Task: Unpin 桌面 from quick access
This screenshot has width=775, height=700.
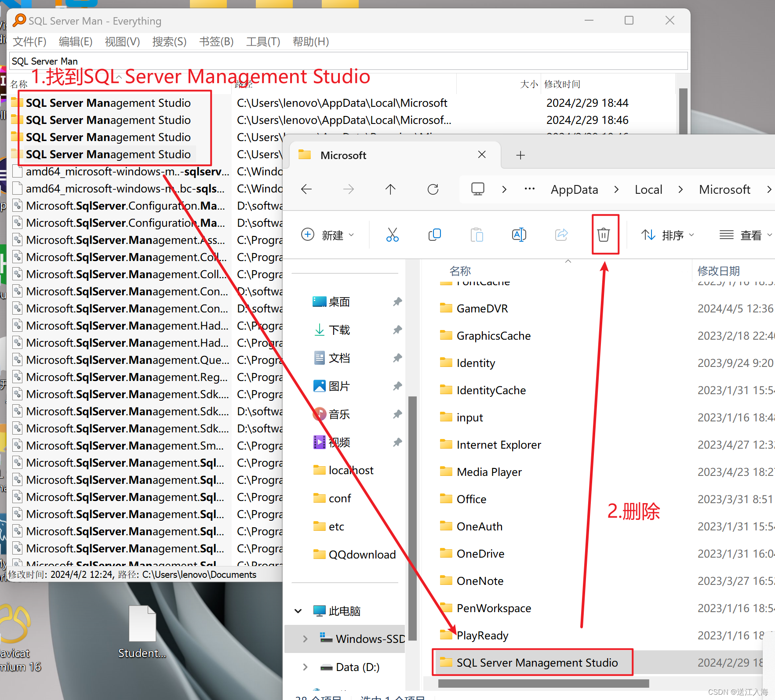Action: tap(397, 302)
